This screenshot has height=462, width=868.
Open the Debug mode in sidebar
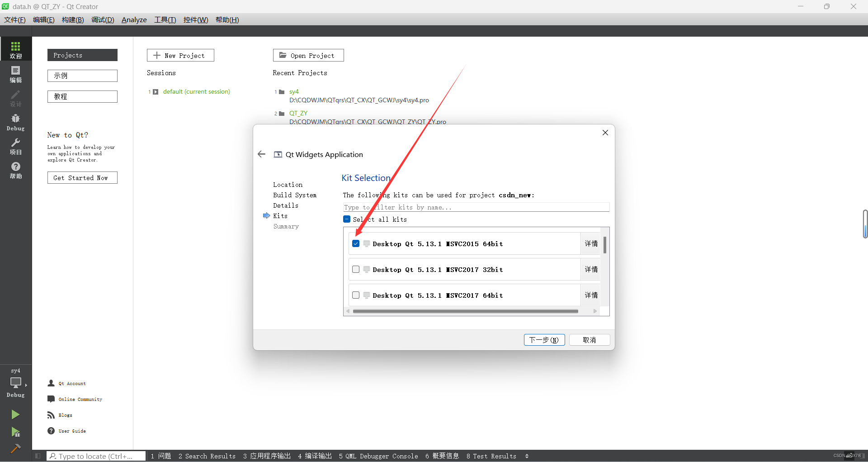tap(16, 122)
